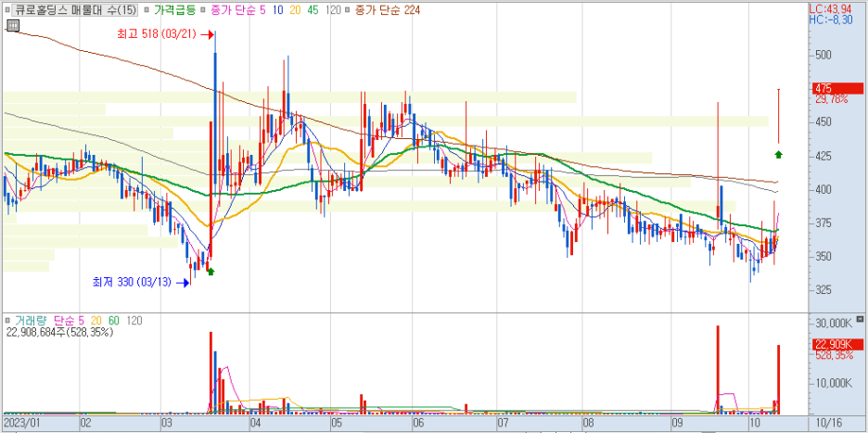Viewport: 868px width, 433px height.
Task: Click the red 475 current price tag
Action: coord(822,87)
